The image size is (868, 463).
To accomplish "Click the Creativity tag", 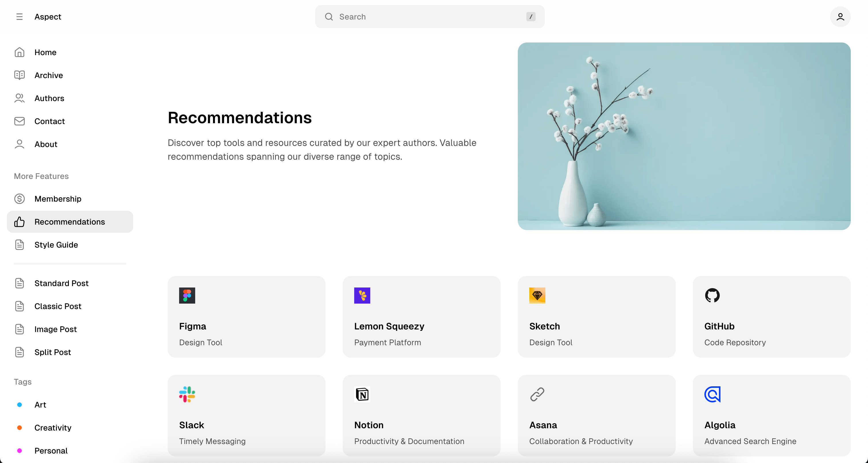I will [x=53, y=428].
